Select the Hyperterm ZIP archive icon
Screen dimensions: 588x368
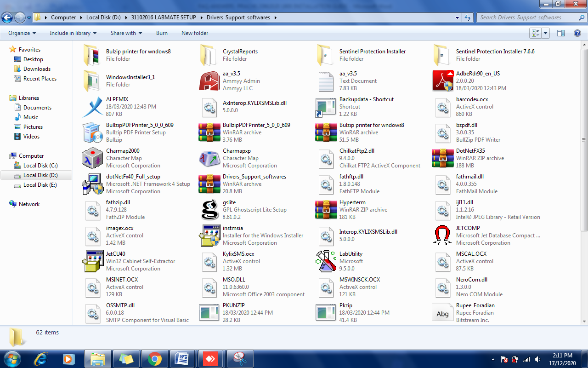click(326, 210)
